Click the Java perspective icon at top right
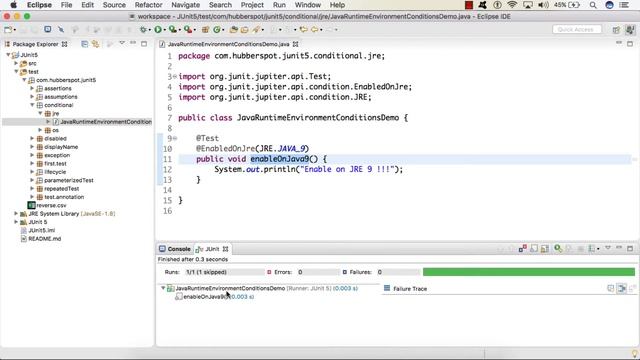This screenshot has height=360, width=640. click(x=630, y=29)
